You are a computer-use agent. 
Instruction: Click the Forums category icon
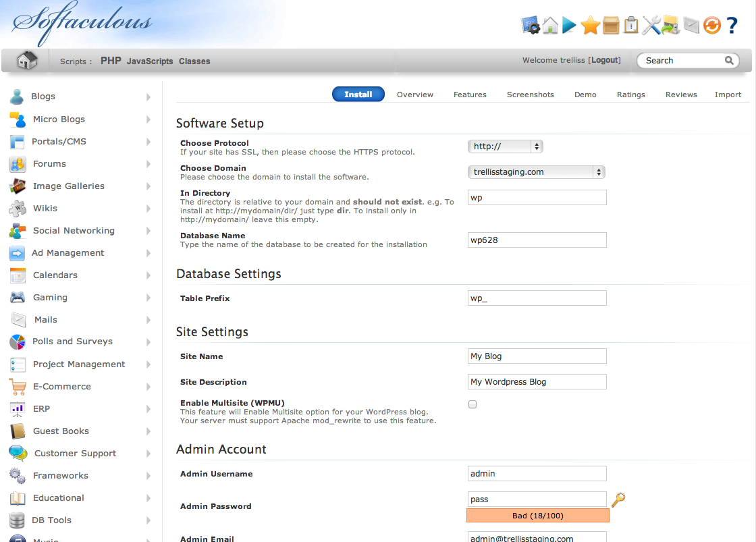(x=18, y=164)
